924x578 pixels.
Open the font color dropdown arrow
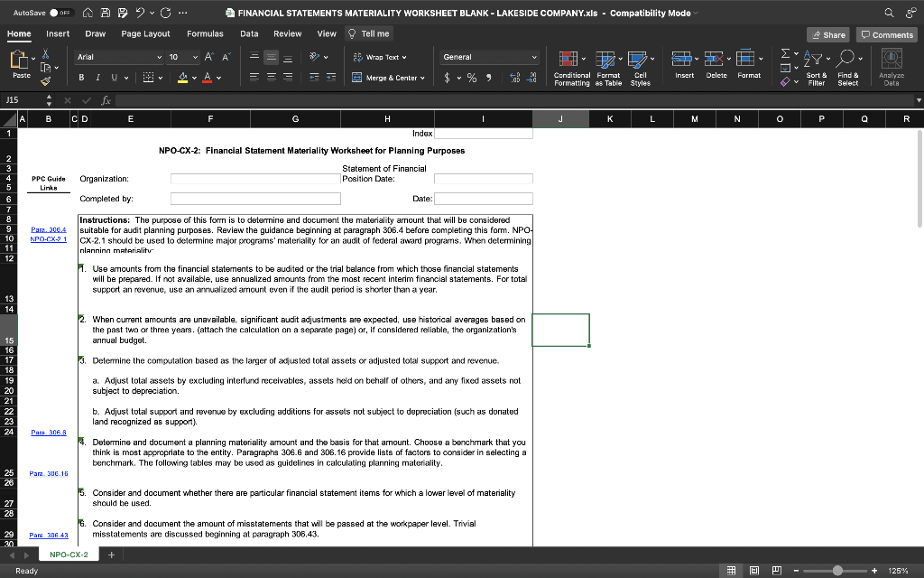coord(219,78)
